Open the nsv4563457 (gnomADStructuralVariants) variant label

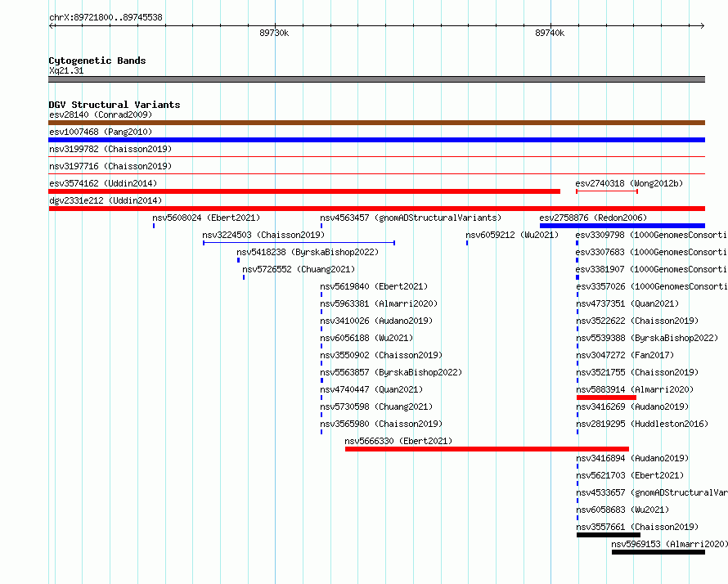[411, 218]
